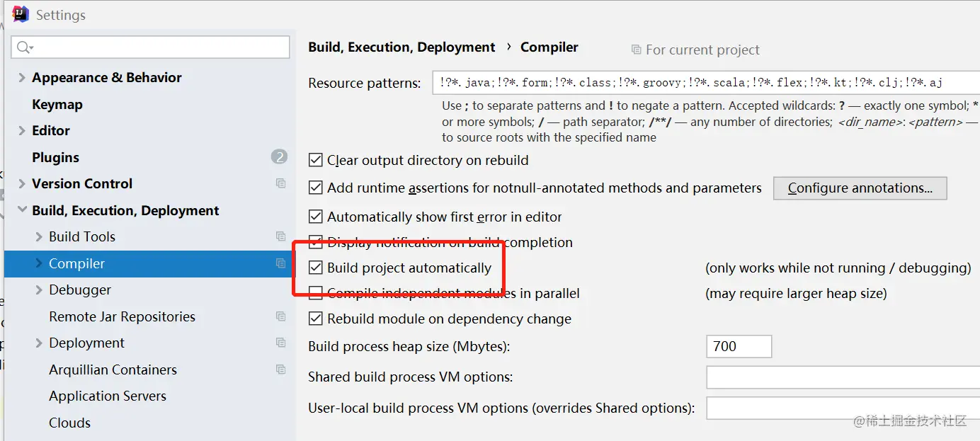Collapse Build, Execution, Deployment tree node
Image resolution: width=980 pixels, height=441 pixels.
22,210
